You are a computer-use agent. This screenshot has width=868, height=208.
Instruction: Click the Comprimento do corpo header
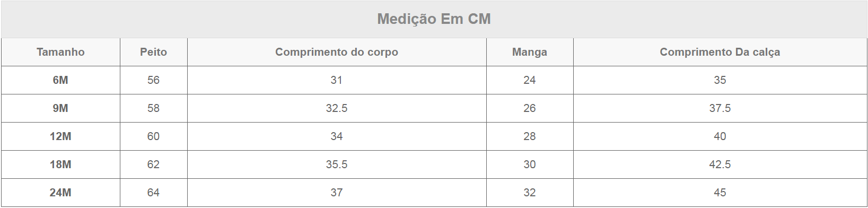point(337,52)
